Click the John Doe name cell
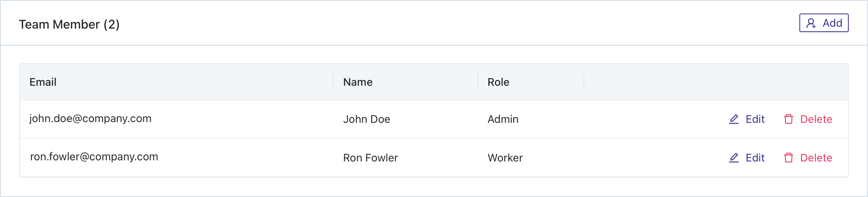The width and height of the screenshot is (868, 197). (367, 119)
